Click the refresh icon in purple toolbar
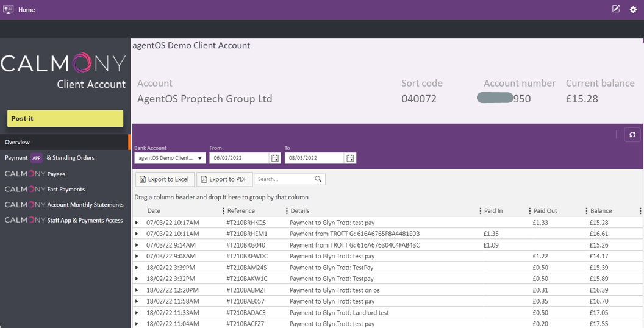The width and height of the screenshot is (644, 328). [x=632, y=135]
